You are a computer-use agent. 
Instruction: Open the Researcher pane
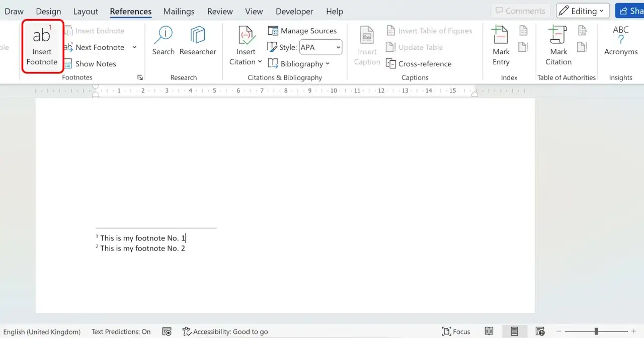[198, 41]
